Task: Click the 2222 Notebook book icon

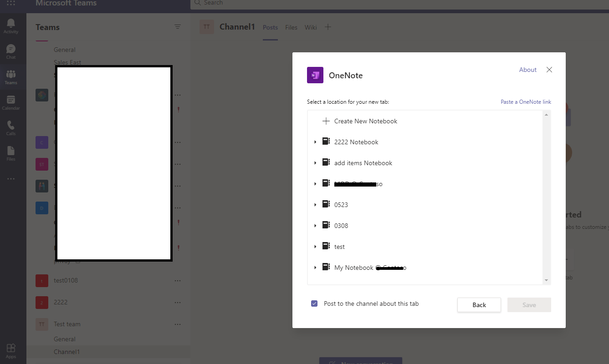Action: (x=326, y=142)
